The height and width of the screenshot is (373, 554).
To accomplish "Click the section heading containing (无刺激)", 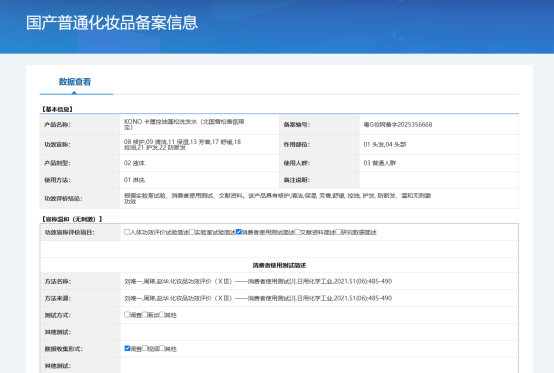I will 72,219.
